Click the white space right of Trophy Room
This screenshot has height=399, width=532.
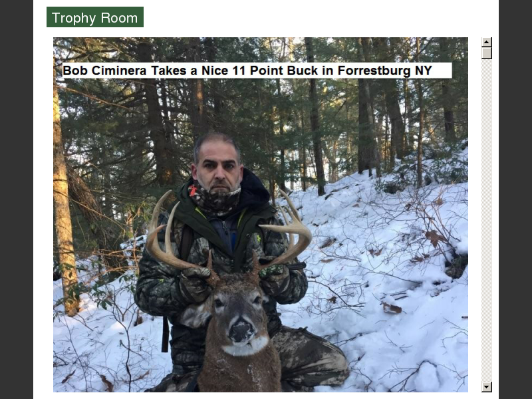pos(319,17)
